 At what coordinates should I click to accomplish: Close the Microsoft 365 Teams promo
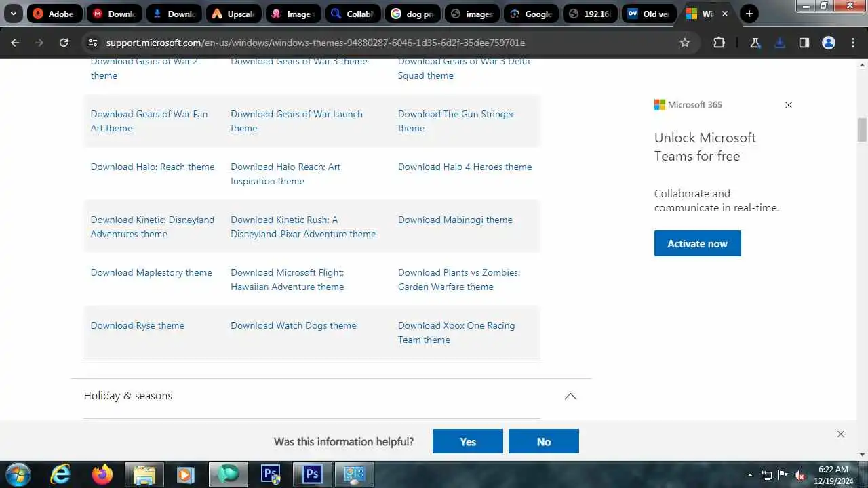pyautogui.click(x=789, y=105)
